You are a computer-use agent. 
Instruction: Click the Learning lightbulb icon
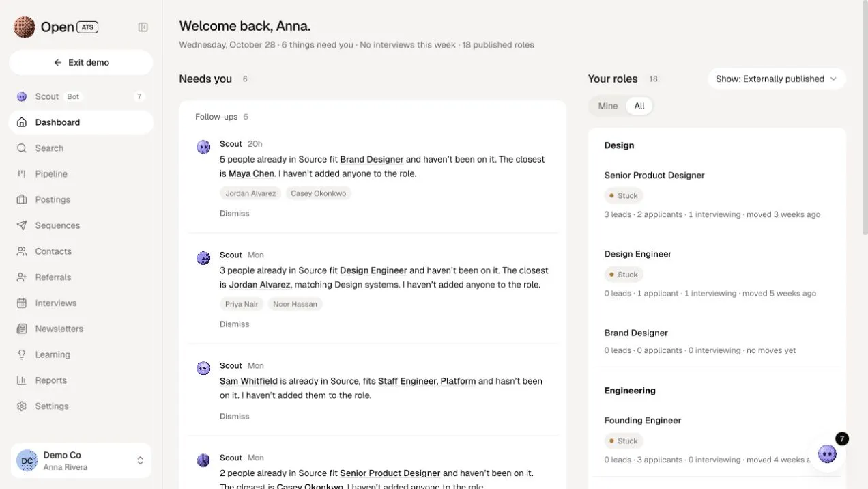[22, 354]
